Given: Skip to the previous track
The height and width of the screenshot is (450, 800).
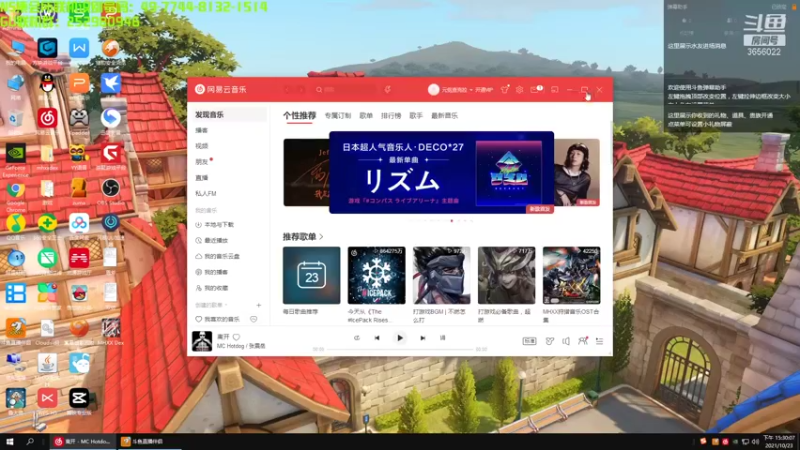Looking at the screenshot, I should [377, 338].
